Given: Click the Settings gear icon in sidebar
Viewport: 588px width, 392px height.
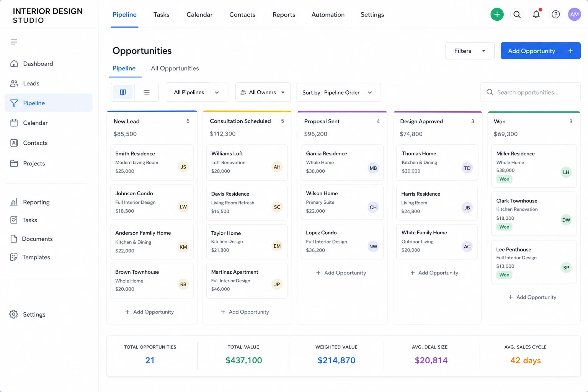Looking at the screenshot, I should click(14, 314).
